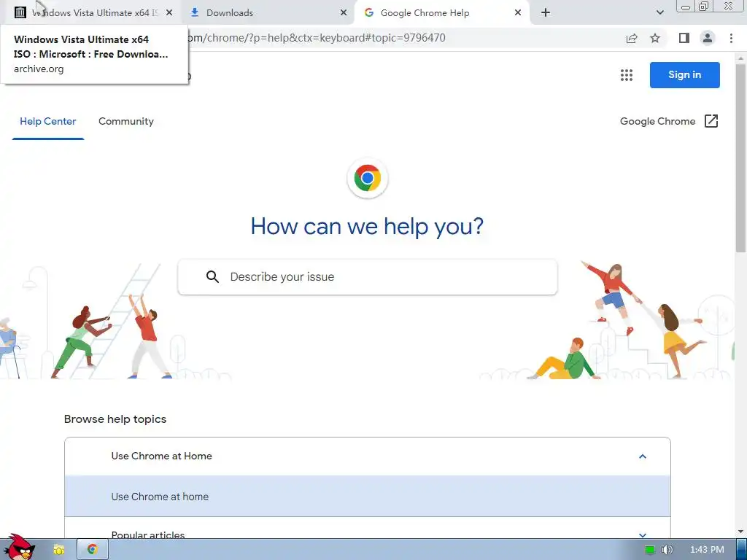Viewport: 747px width, 560px height.
Task: Click the Google favicon on Help tab
Action: [x=368, y=13]
